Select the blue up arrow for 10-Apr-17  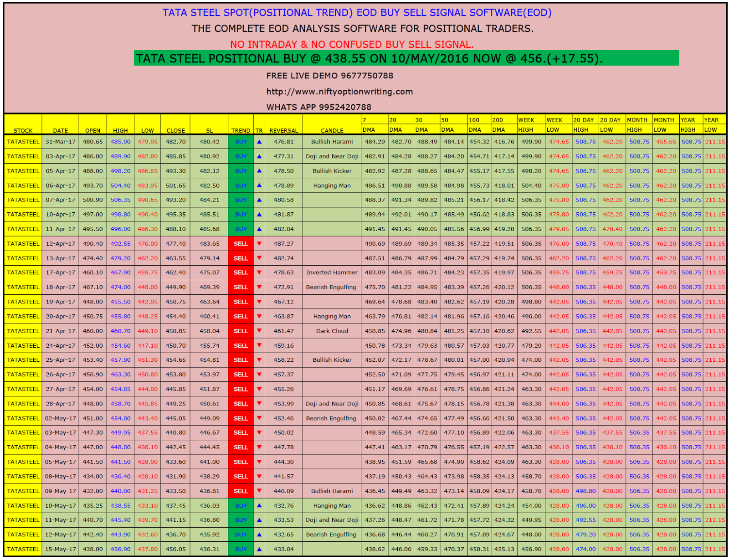259,214
